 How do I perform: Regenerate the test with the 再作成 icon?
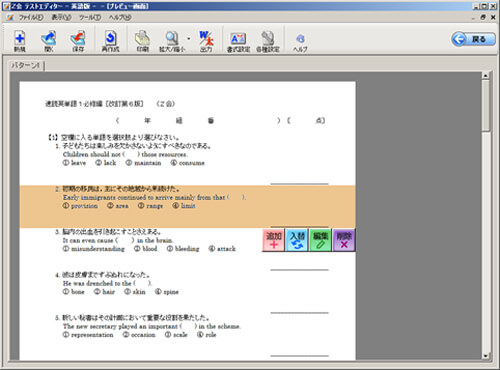click(110, 41)
